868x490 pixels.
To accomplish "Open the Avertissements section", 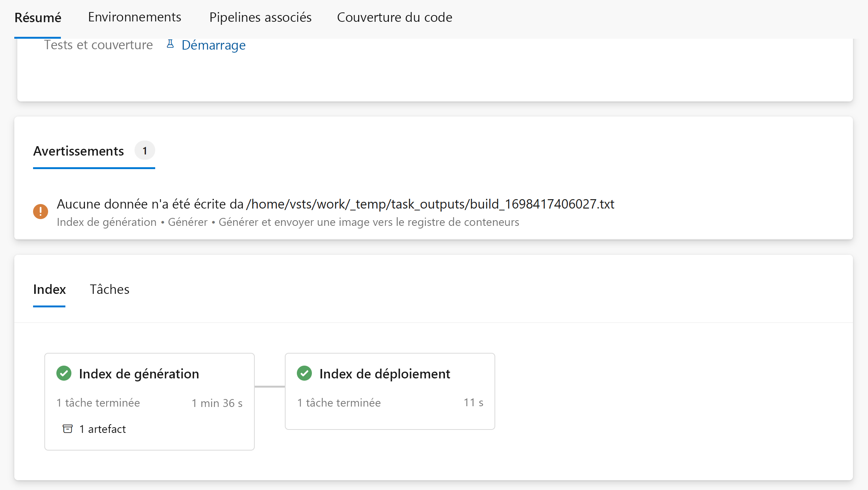I will (x=79, y=151).
